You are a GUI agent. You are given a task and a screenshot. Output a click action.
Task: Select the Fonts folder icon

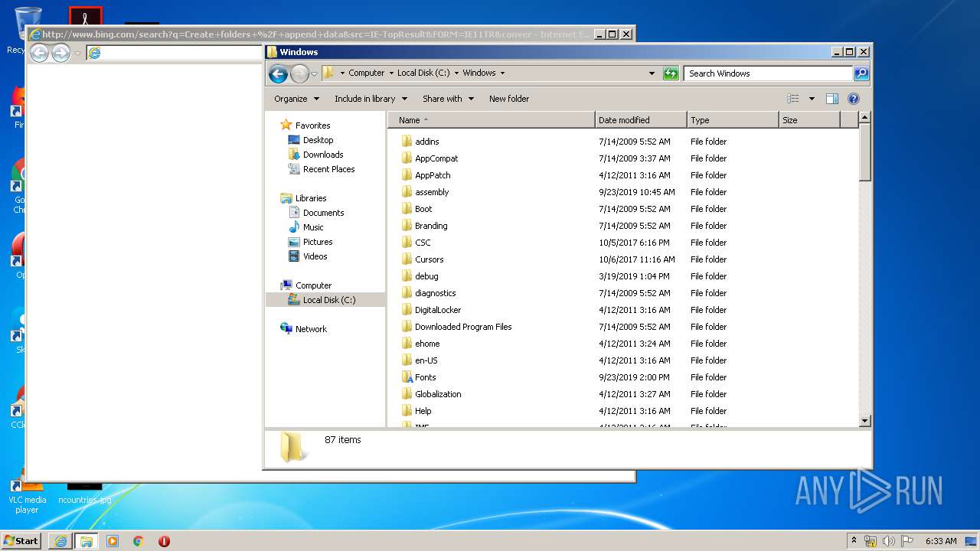click(407, 377)
